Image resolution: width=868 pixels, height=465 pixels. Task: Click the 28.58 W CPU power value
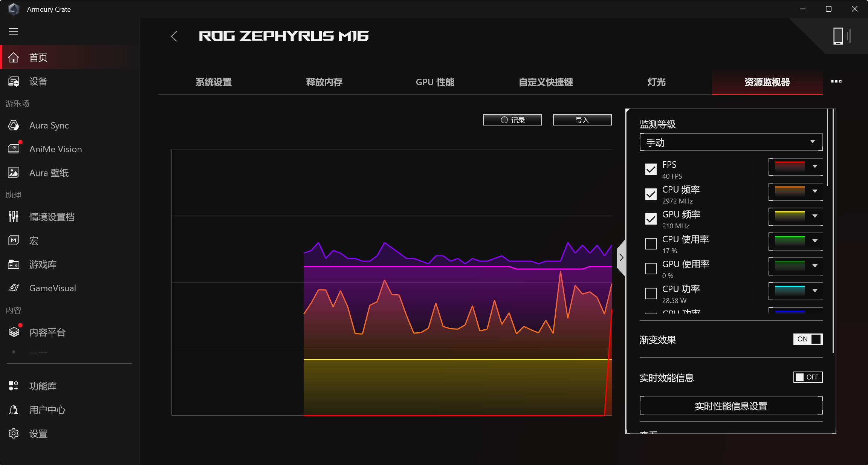(674, 301)
